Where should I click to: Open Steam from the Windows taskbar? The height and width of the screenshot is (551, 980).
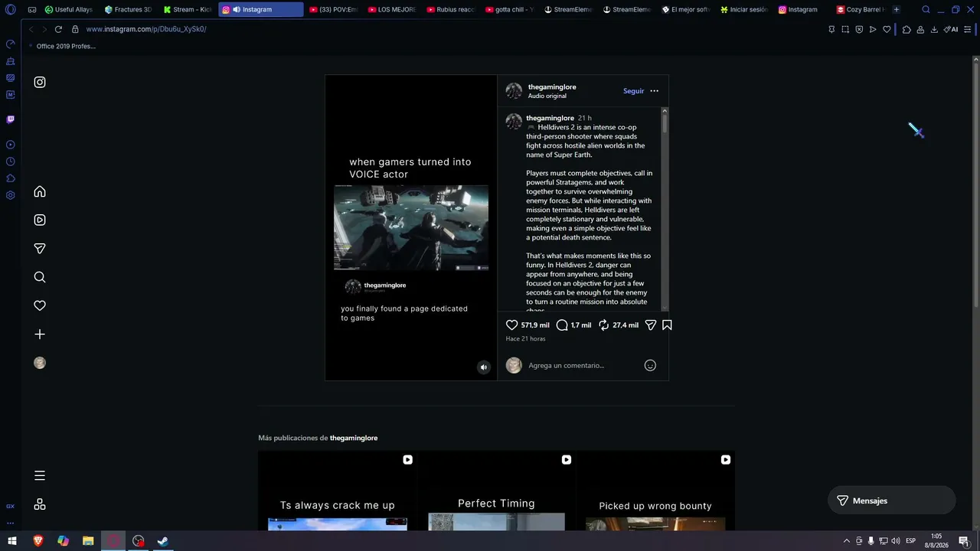coord(163,541)
